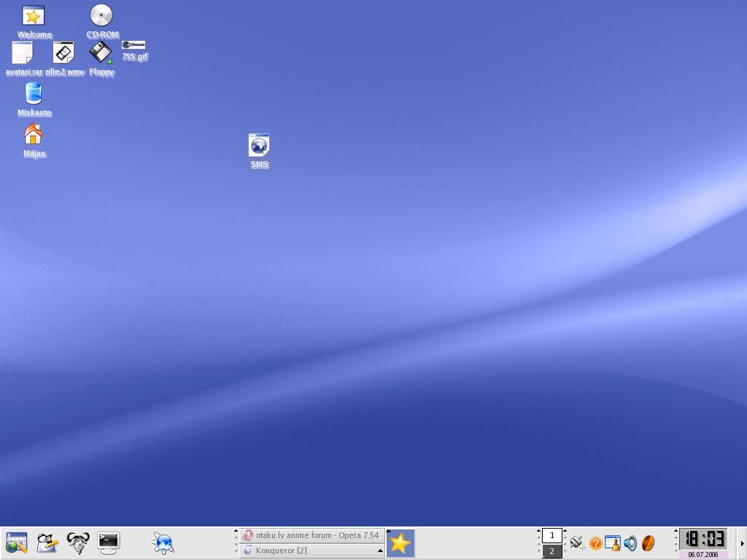747x560 pixels.
Task: Select the CD-ROM desktop icon
Action: pos(101,15)
